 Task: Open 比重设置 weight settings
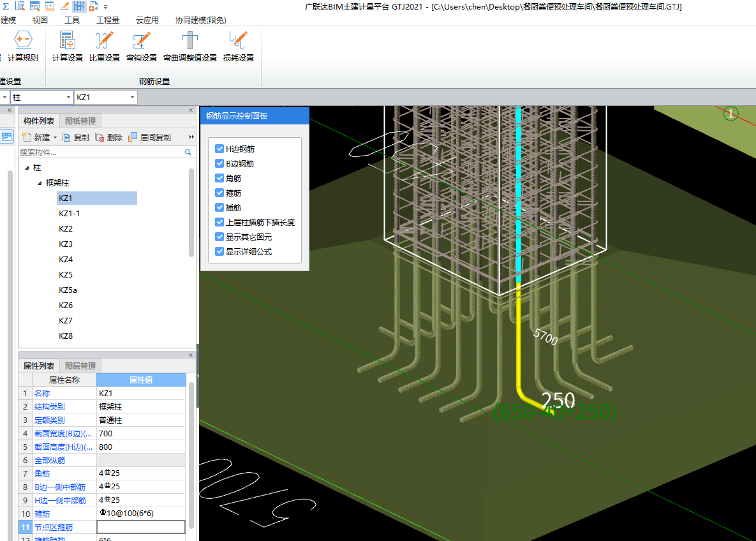105,47
